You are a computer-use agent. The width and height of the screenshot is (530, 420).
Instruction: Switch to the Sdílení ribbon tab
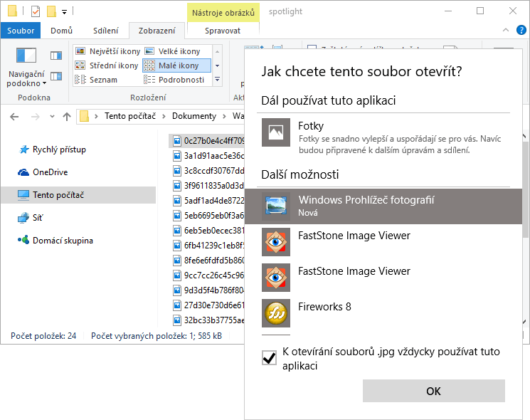coord(106,31)
